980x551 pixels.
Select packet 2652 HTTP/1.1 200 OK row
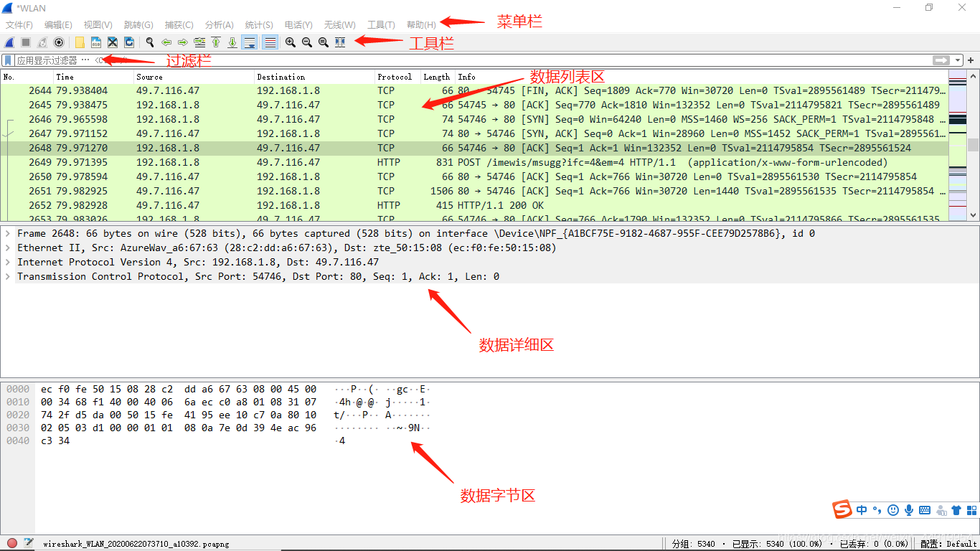point(474,205)
